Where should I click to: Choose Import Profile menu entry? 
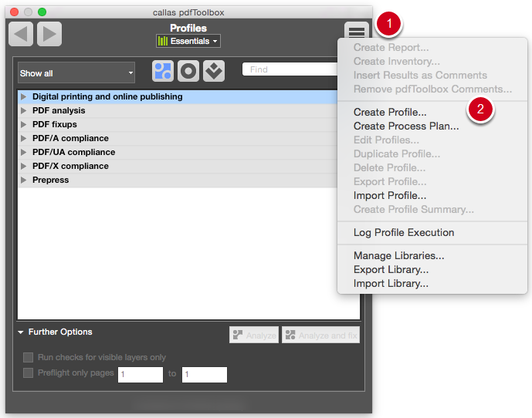(390, 196)
